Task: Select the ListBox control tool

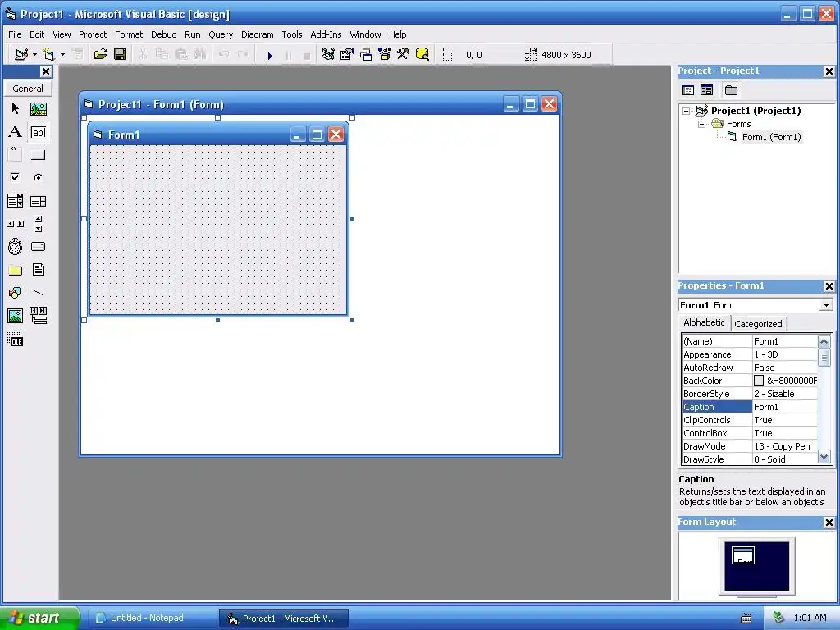Action: [x=38, y=201]
